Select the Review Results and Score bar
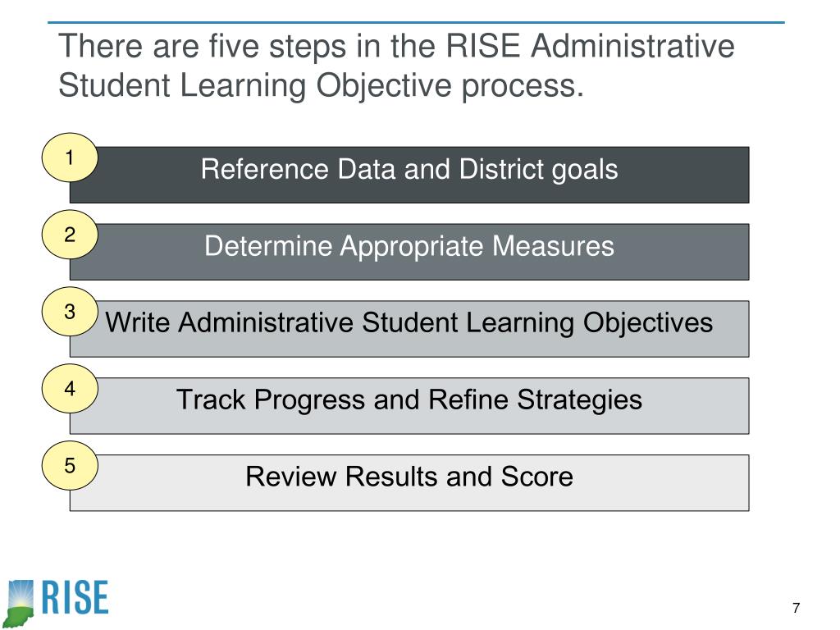Screen dimensions: 840x630 (x=409, y=482)
